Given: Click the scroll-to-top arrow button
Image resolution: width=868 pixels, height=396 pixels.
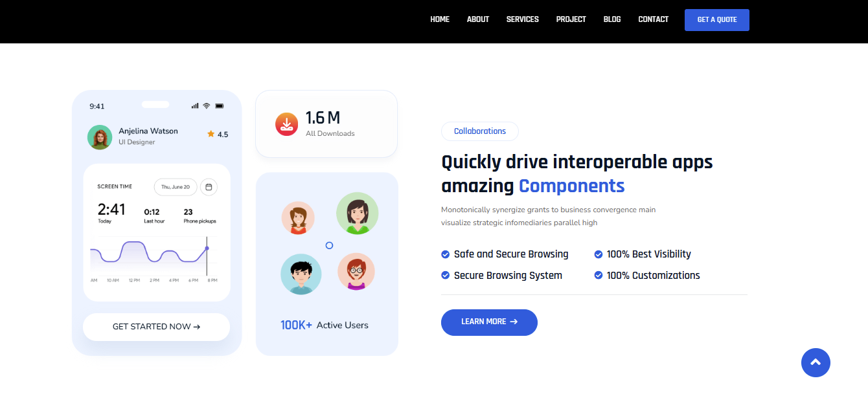Looking at the screenshot, I should (x=816, y=362).
